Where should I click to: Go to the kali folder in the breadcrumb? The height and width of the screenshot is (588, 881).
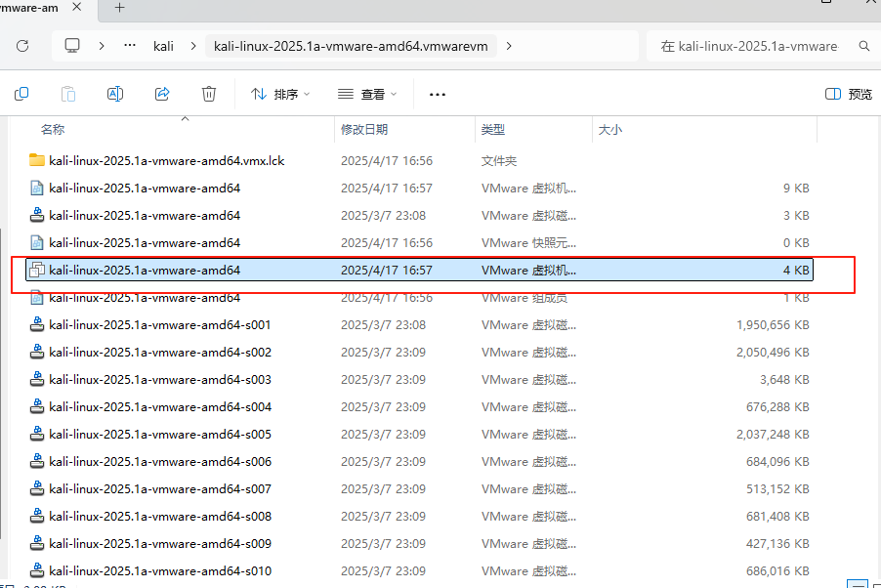163,46
